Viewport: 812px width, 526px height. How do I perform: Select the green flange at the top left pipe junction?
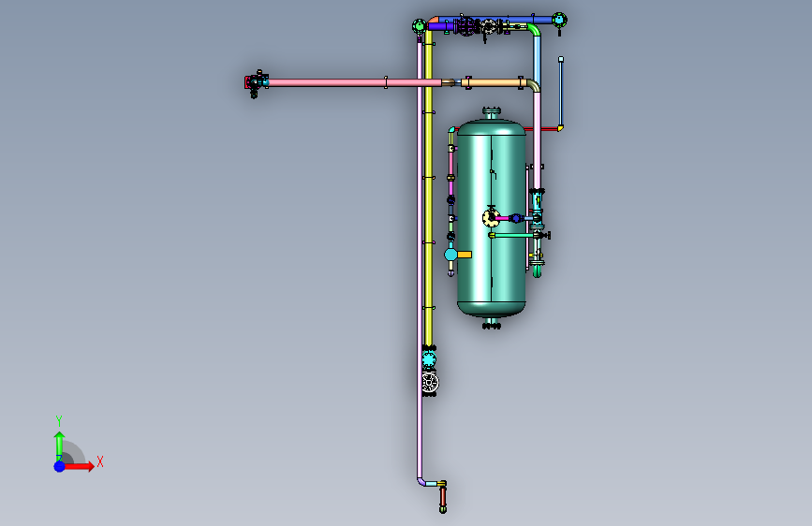[419, 26]
